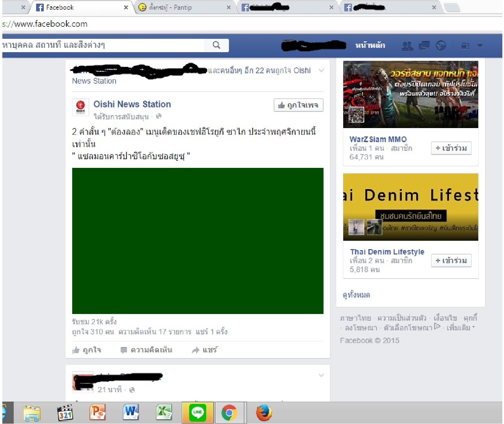Click the search magnifier icon
504x424 pixels.
pos(216,45)
